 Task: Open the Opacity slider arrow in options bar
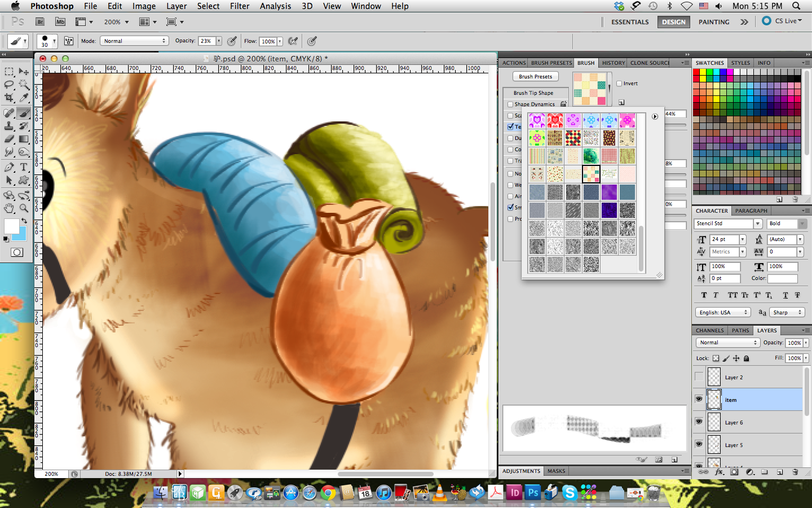pos(219,41)
